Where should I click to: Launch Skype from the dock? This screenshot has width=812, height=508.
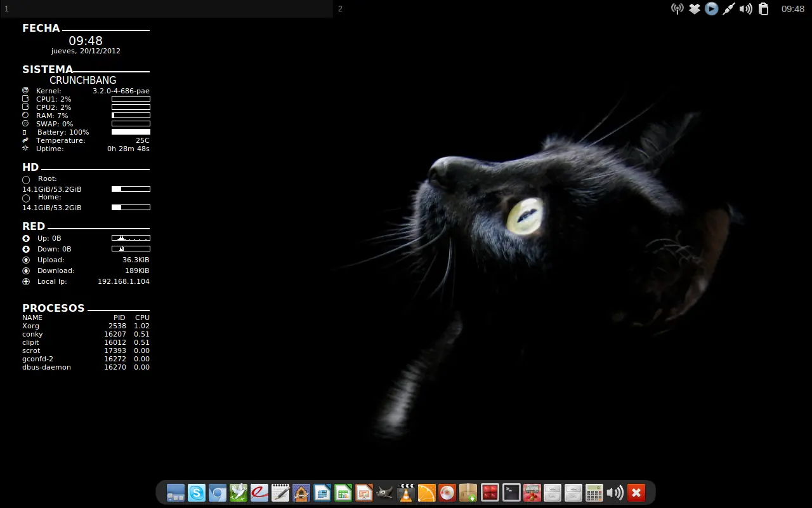pos(197,493)
